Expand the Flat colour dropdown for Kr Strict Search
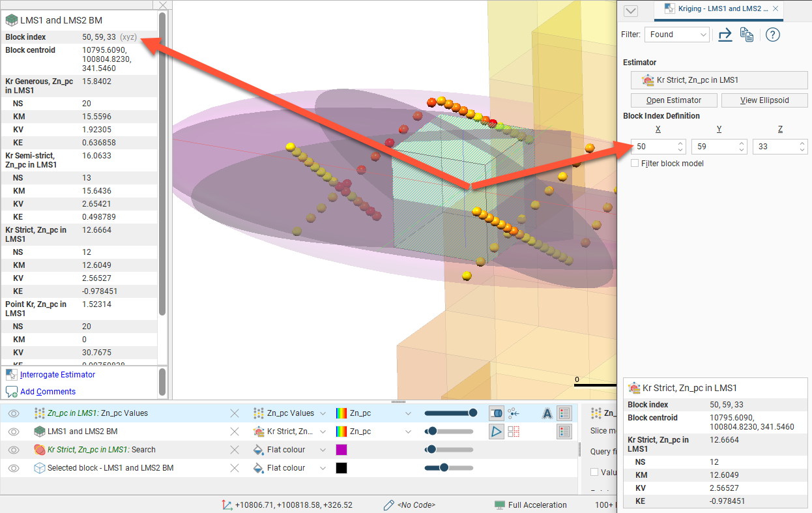Screen dimensions: 812x513 tap(322, 450)
